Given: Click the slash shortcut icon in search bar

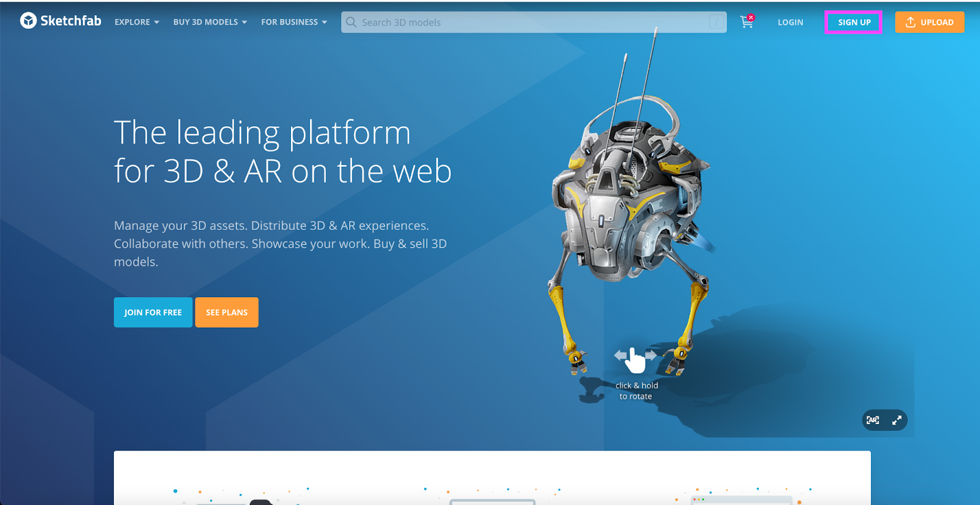Looking at the screenshot, I should point(716,22).
